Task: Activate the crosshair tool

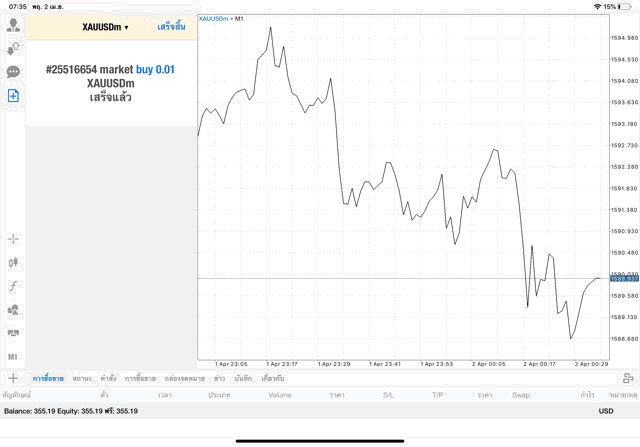Action: [13, 239]
